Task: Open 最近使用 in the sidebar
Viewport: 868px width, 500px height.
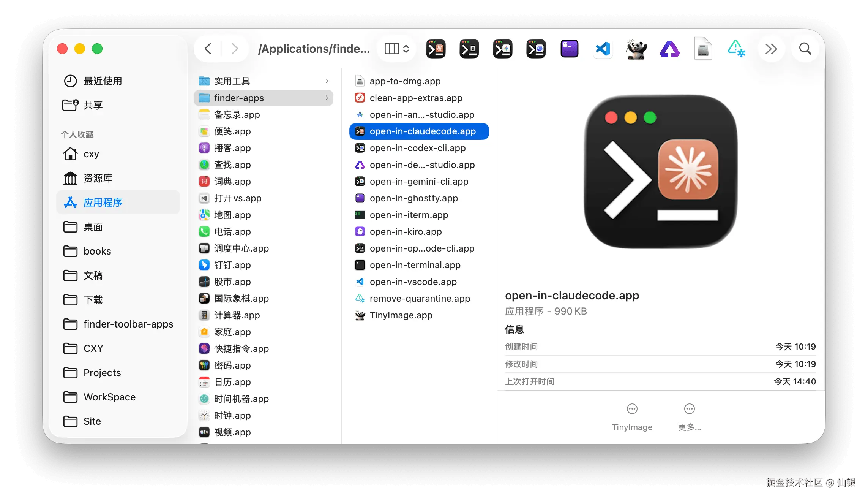Action: [x=118, y=81]
